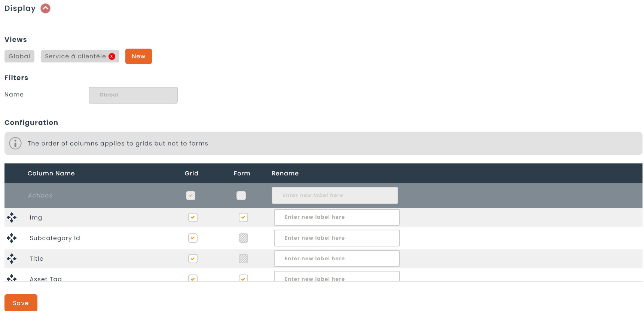This screenshot has width=644, height=319.
Task: Toggle Grid checkbox for Title
Action: [193, 258]
